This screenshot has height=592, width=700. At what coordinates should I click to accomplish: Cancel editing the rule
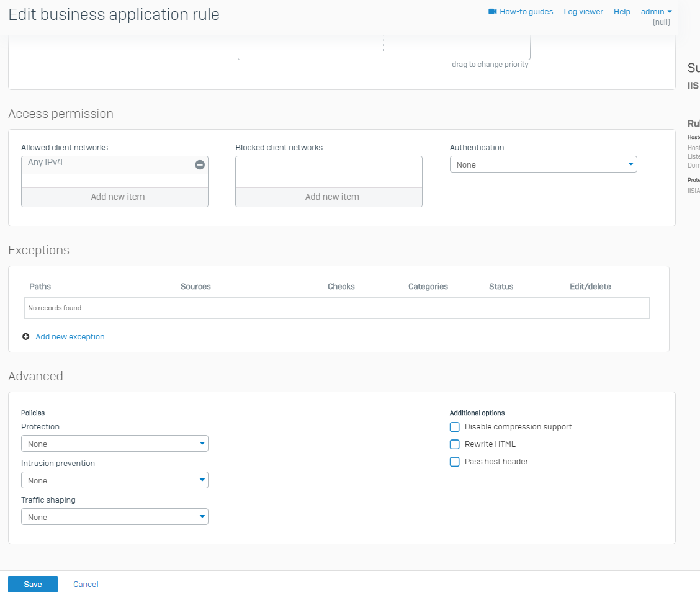[86, 584]
